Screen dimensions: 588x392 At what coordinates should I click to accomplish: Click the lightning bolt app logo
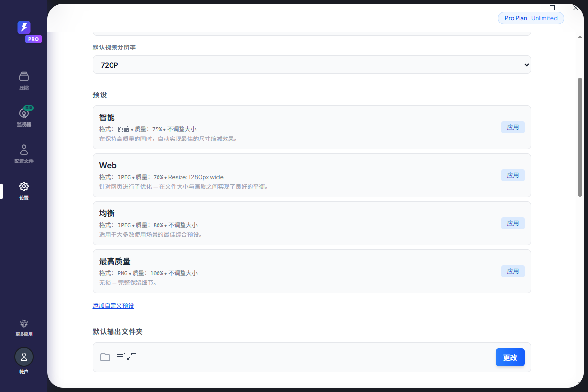pos(24,27)
